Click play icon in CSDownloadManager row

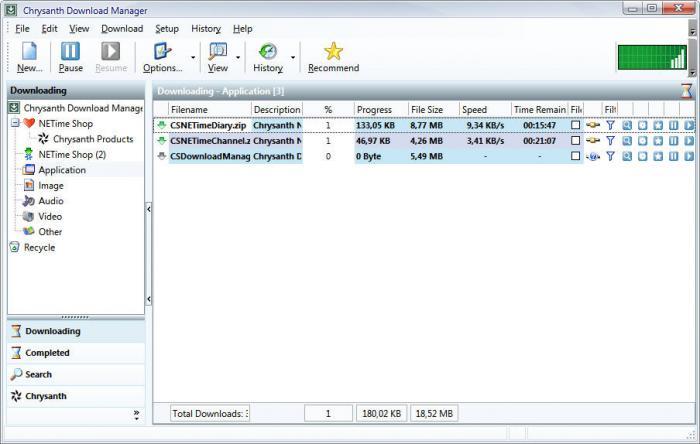pyautogui.click(x=689, y=157)
